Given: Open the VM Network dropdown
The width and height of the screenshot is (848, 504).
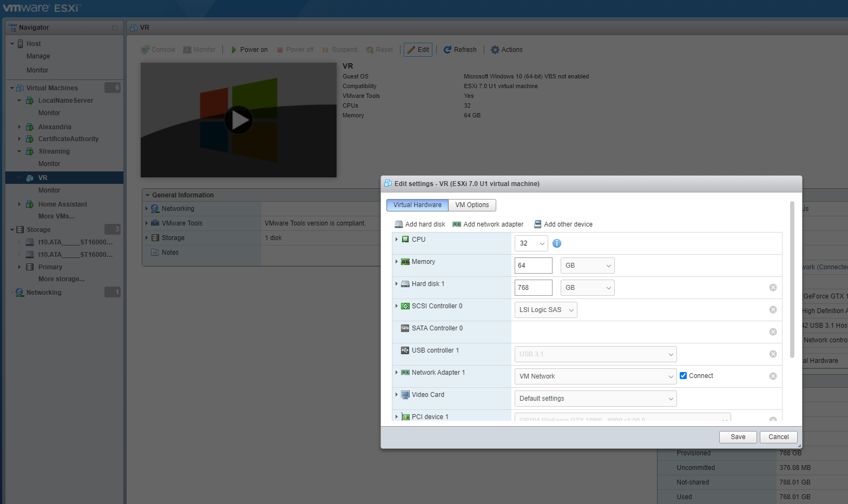Looking at the screenshot, I should [596, 376].
